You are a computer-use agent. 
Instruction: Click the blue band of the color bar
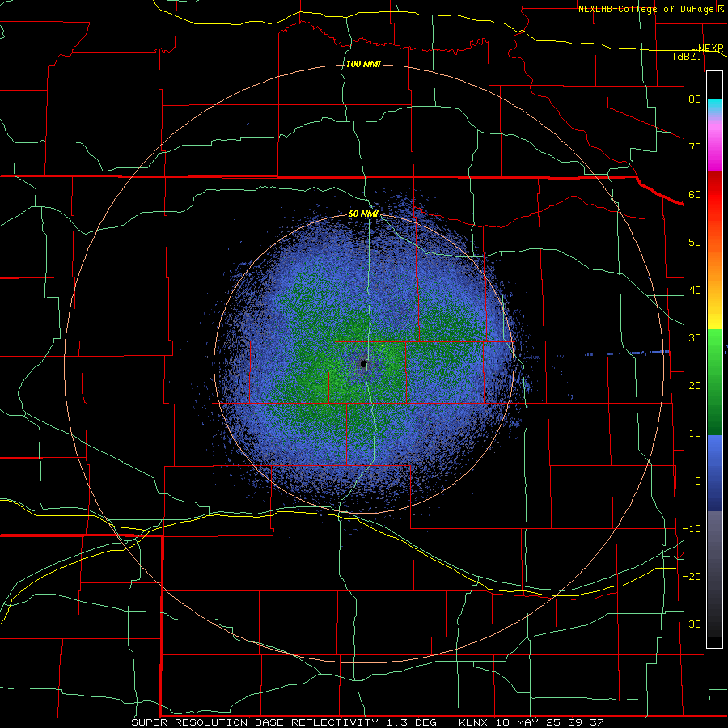point(714,472)
